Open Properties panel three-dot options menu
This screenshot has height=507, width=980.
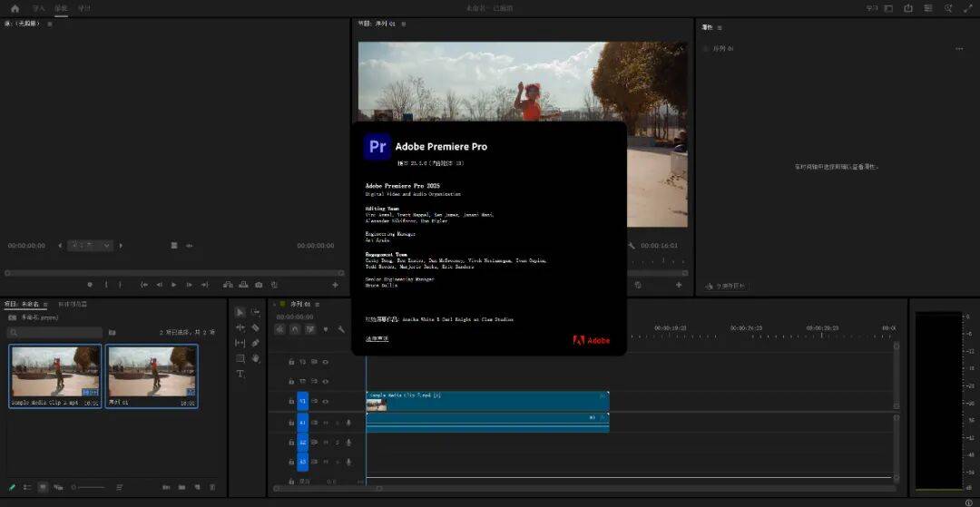(x=959, y=49)
